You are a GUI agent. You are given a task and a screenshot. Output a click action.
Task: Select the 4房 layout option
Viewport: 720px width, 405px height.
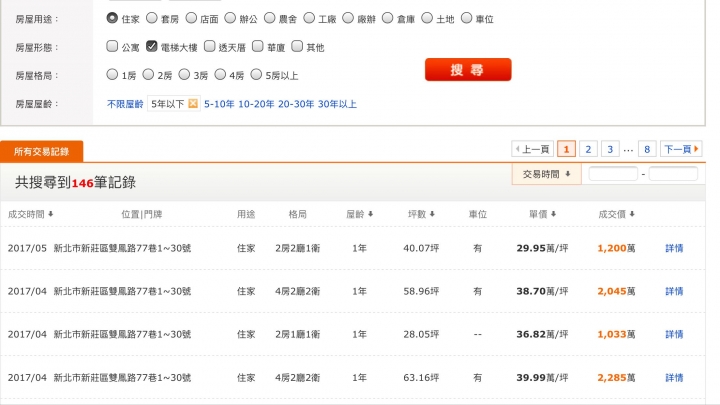220,74
